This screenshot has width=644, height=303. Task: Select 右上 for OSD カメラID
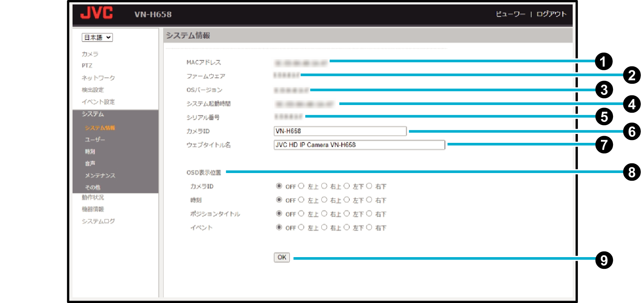click(x=324, y=186)
